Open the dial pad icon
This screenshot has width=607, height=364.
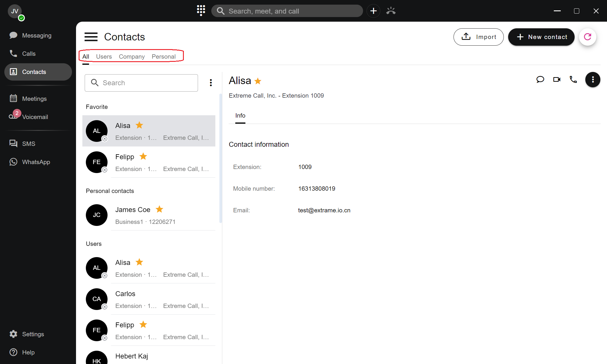click(201, 11)
